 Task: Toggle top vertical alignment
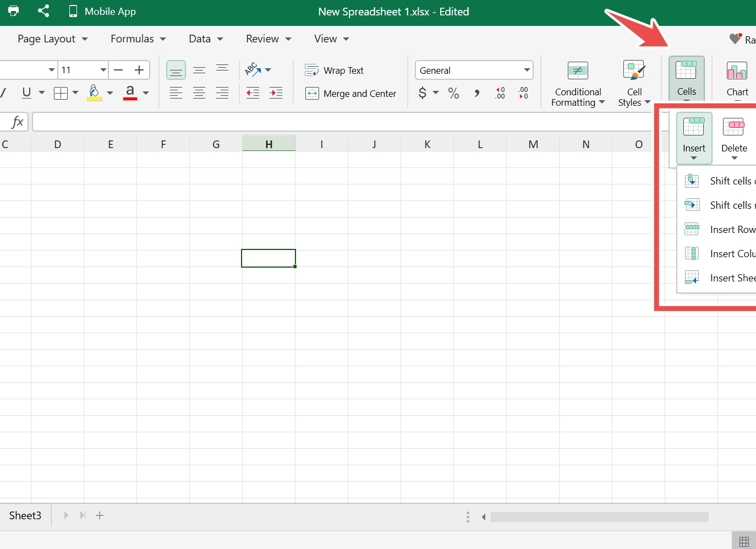tap(222, 68)
